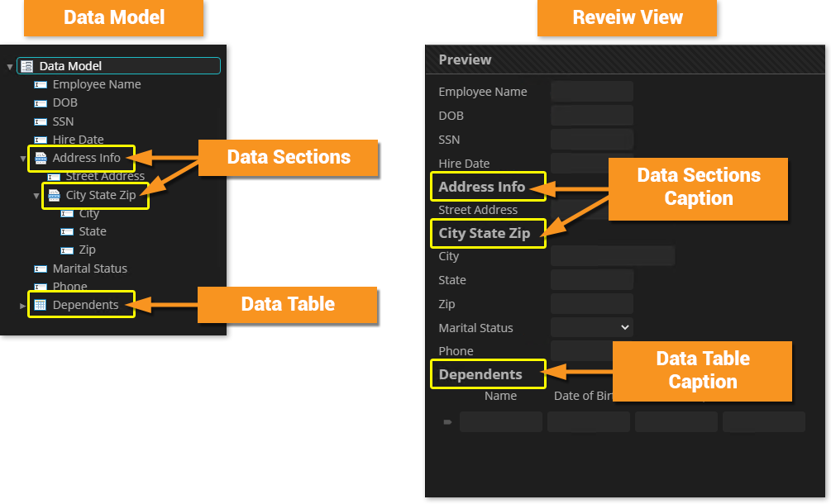Viewport: 831px width, 504px height.
Task: Click the Address Info section icon
Action: (x=41, y=158)
